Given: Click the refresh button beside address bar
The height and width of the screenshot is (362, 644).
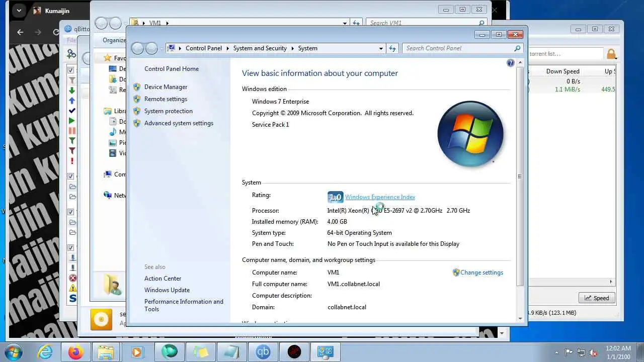Looking at the screenshot, I should click(393, 48).
